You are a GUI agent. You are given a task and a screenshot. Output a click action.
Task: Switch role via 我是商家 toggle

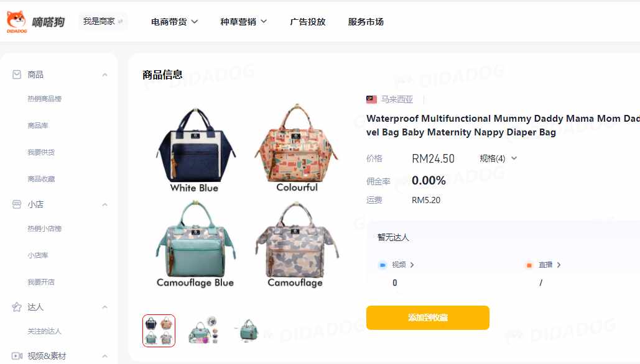point(103,21)
